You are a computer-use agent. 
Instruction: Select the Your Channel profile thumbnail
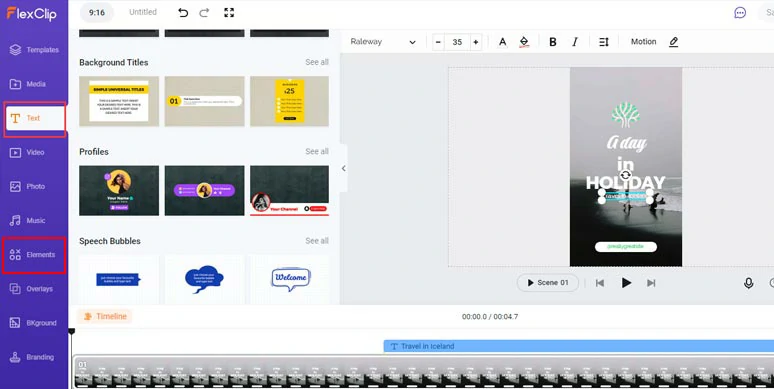click(289, 191)
